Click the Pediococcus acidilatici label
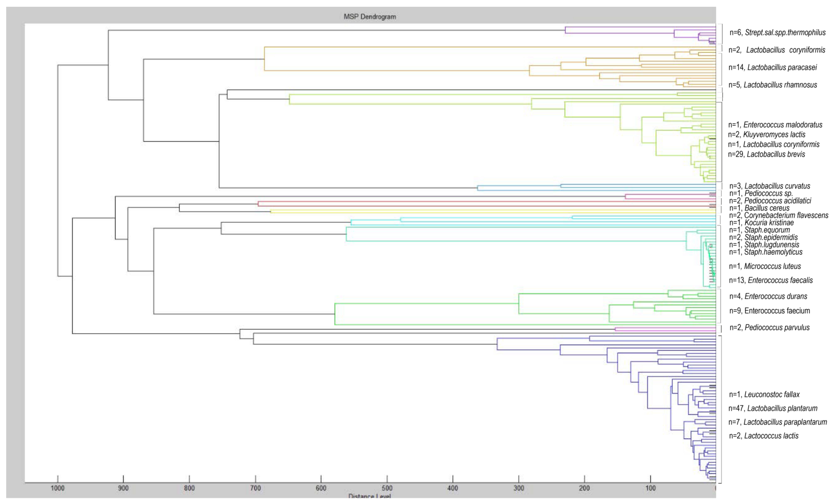Viewport: 831px width, 504px height. [x=770, y=201]
